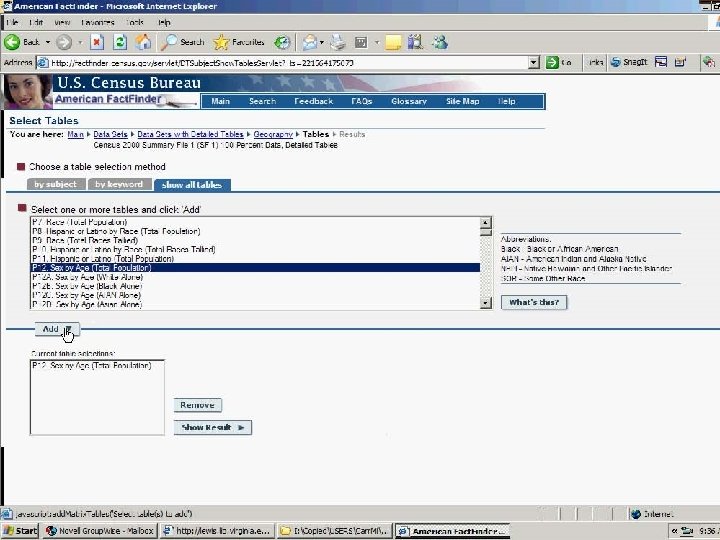The image size is (720, 540).
Task: Open Glossary from navigation bar
Action: 409,101
